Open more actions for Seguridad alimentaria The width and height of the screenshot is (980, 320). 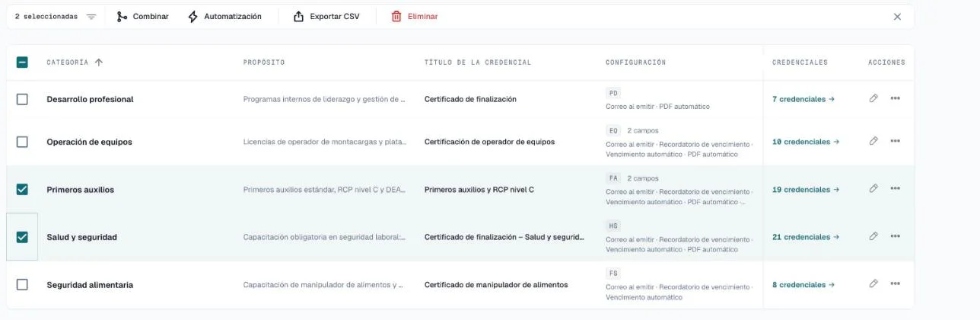[x=895, y=284]
